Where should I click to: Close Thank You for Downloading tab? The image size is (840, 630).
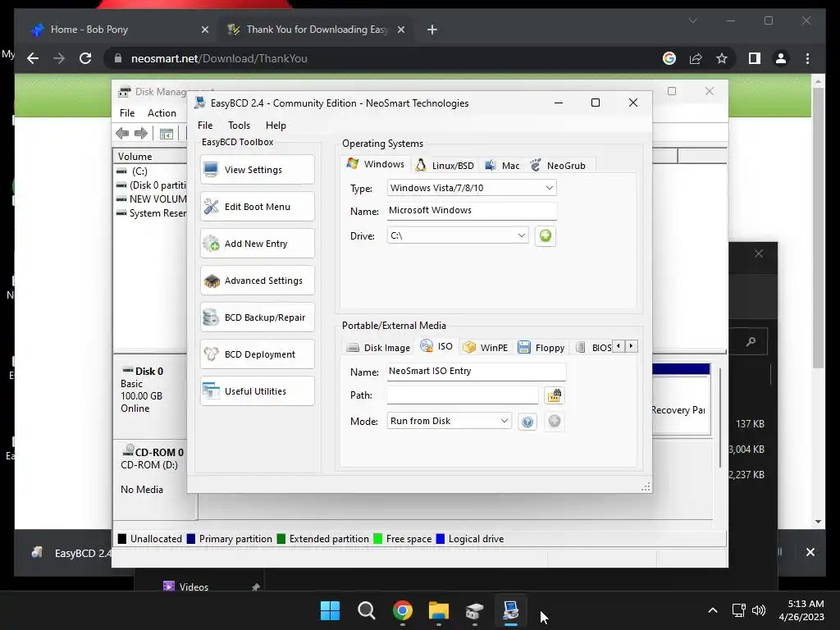click(400, 30)
